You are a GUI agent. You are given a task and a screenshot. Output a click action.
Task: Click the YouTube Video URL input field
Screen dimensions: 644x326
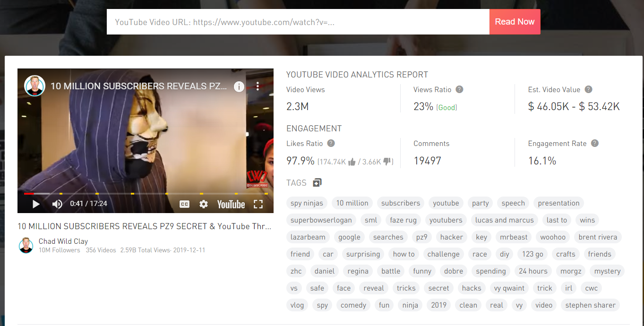pyautogui.click(x=298, y=22)
